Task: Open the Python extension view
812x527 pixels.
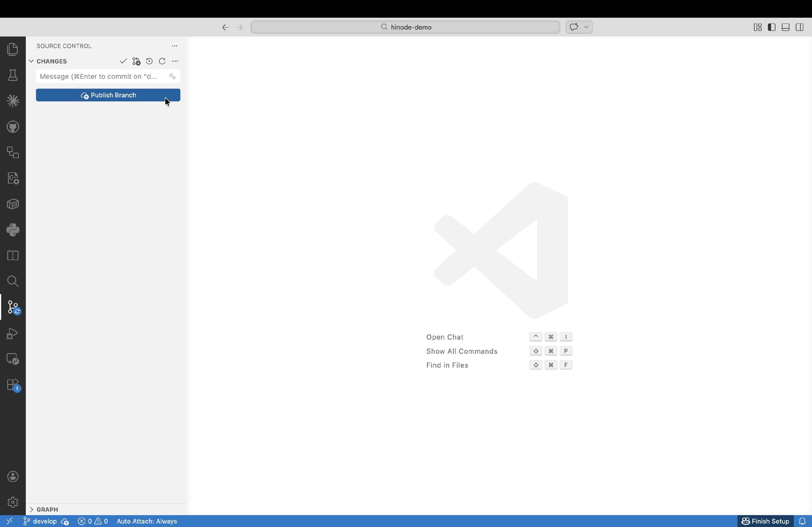Action: [x=13, y=230]
